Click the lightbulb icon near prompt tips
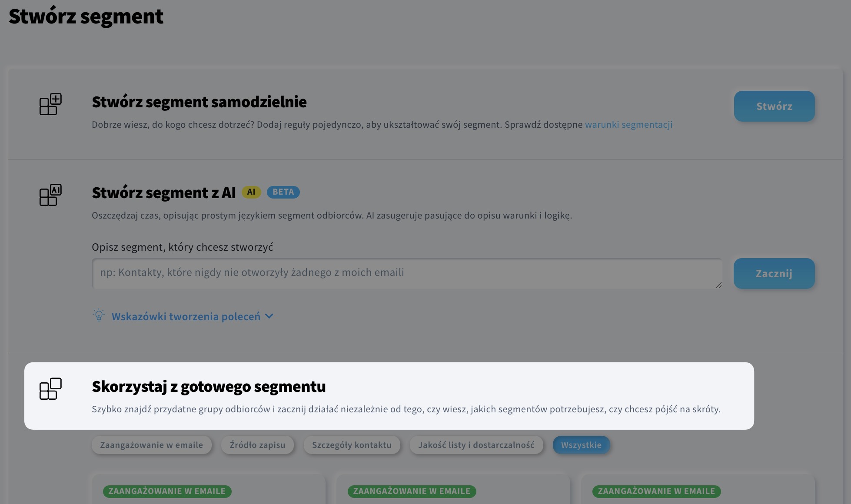The image size is (851, 504). click(99, 316)
